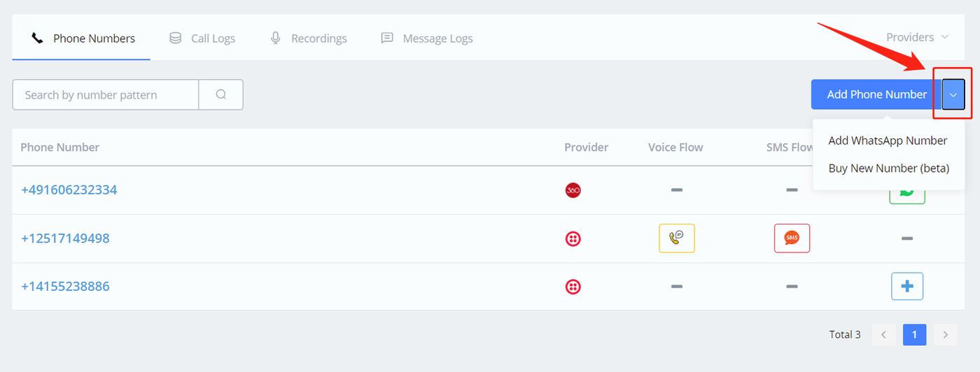Viewport: 980px width, 372px height.
Task: Go to the next page arrow
Action: click(x=946, y=334)
